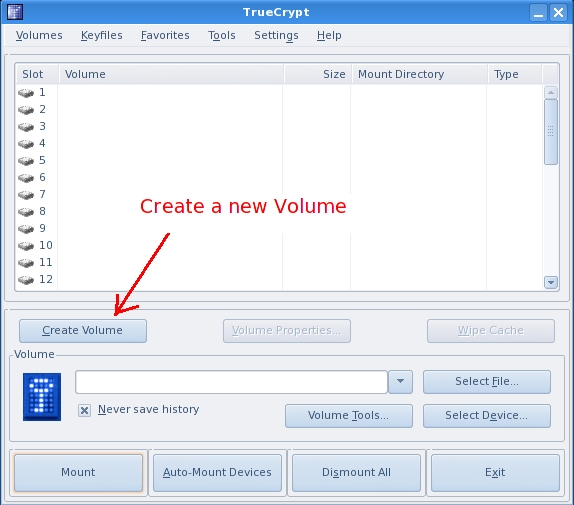Screen dimensions: 574x505
Task: Select the drive icon for slot 12
Action: click(x=26, y=280)
